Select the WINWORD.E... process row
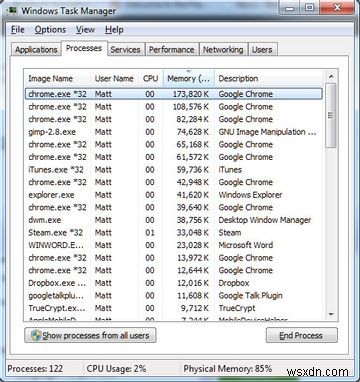This screenshot has width=360, height=382. pyautogui.click(x=174, y=245)
